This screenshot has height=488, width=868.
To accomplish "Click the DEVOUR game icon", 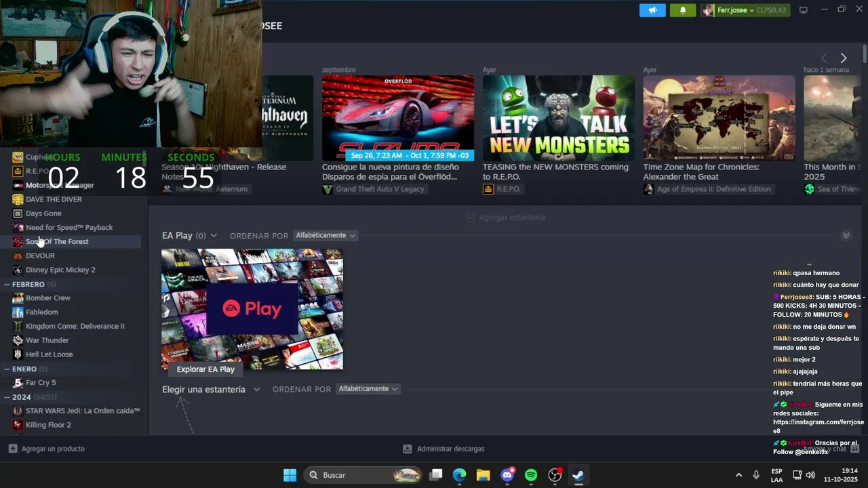I will pyautogui.click(x=18, y=256).
